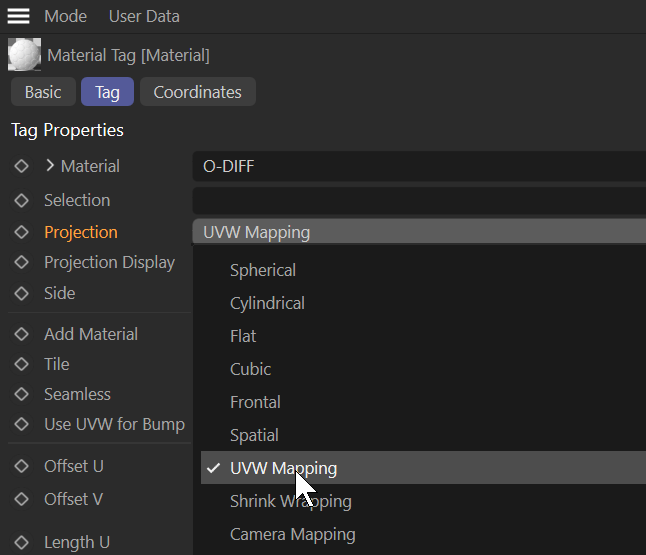Screen dimensions: 646x555
Task: Open the Projection dropdown showing UVW Mapping
Action: pos(418,232)
